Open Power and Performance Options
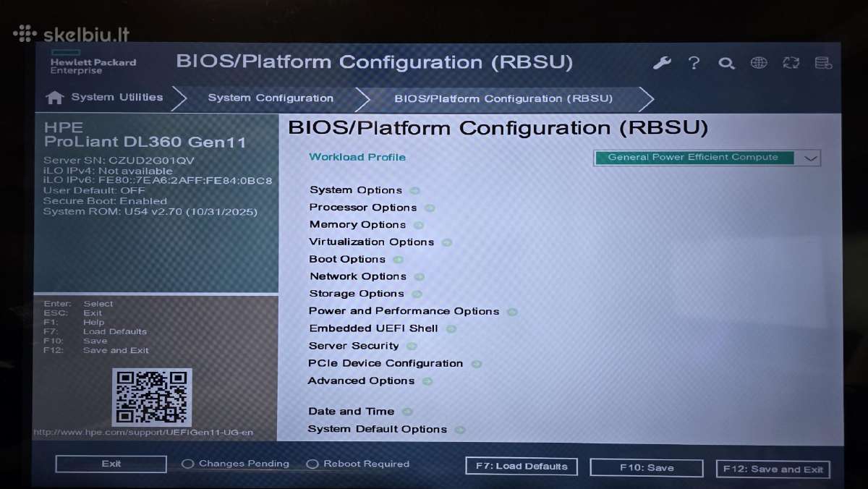868x489 pixels. [x=404, y=311]
